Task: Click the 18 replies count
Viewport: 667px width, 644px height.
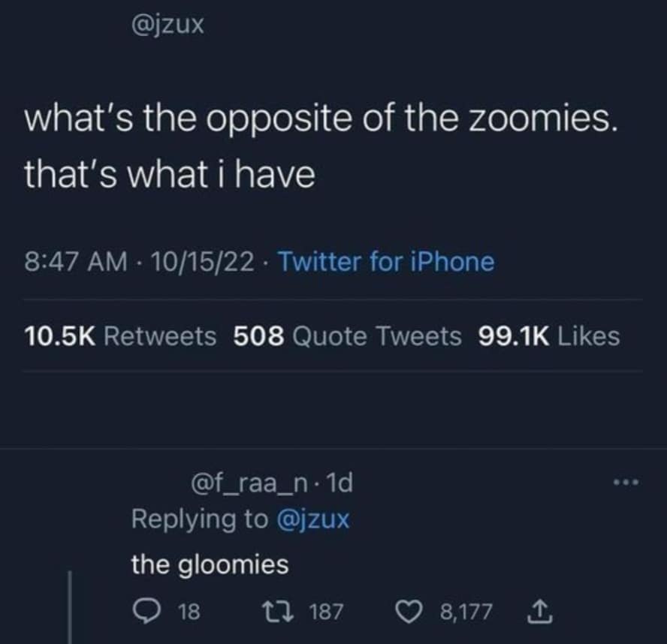Action: 190,612
